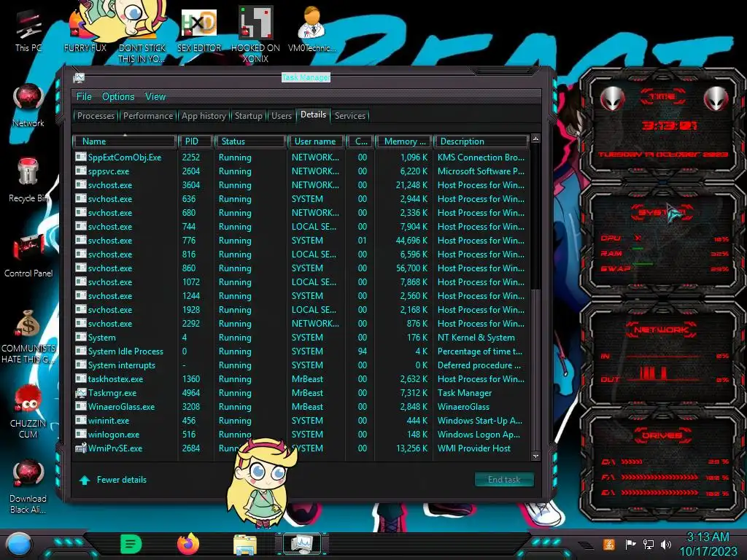Switch to the Processes tab
747x560 pixels.
[x=96, y=116]
